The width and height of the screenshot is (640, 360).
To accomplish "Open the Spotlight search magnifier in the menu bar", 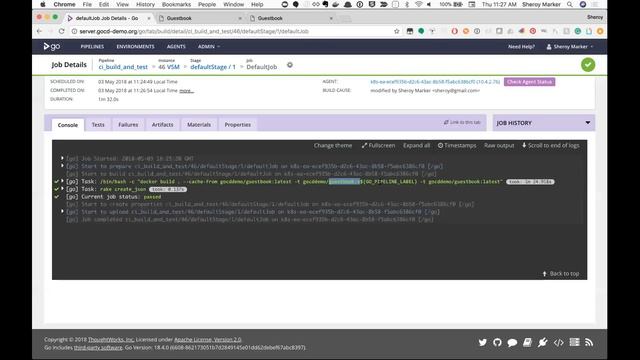I will 569,4.
